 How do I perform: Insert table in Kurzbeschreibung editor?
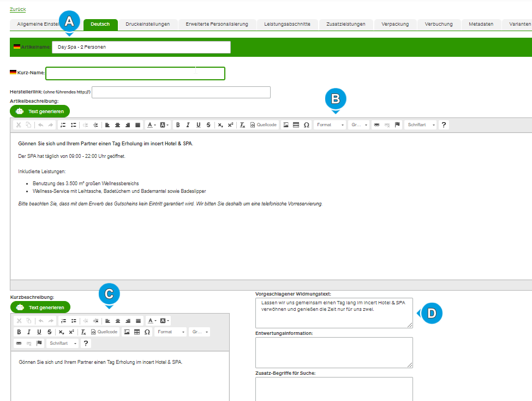point(137,332)
